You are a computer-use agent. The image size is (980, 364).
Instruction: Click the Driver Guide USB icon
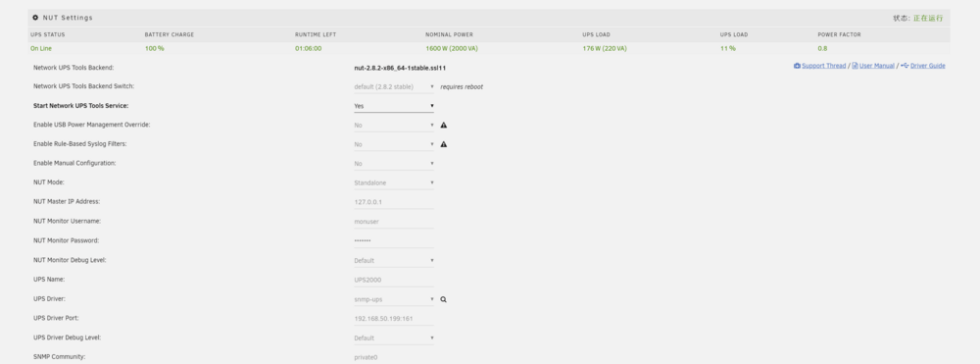905,66
